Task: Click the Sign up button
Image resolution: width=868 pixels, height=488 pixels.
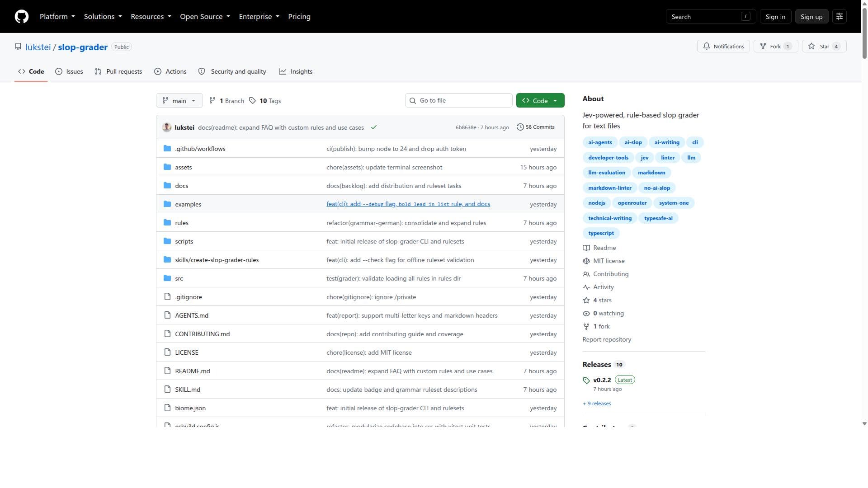Action: pyautogui.click(x=811, y=17)
